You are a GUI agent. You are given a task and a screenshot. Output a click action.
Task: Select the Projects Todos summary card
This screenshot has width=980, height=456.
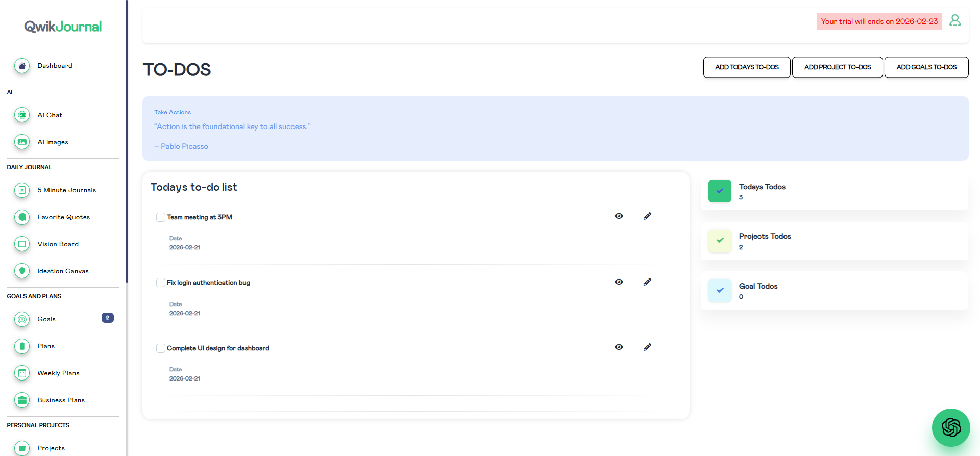(834, 241)
